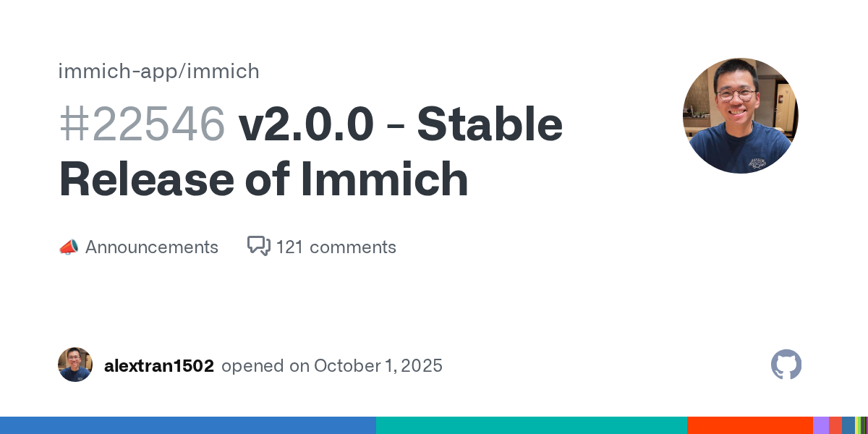Click the speech bubbles comments icon
The image size is (868, 434).
coord(258,247)
